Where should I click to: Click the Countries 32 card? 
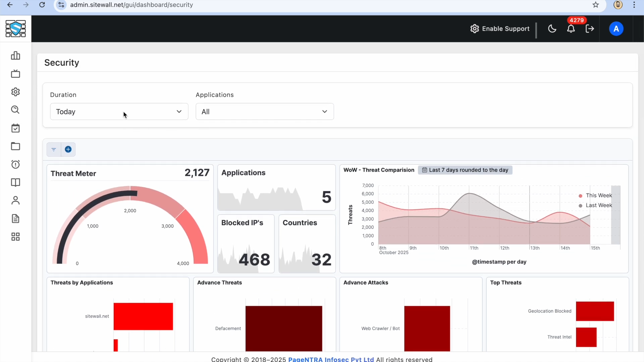coord(307,244)
